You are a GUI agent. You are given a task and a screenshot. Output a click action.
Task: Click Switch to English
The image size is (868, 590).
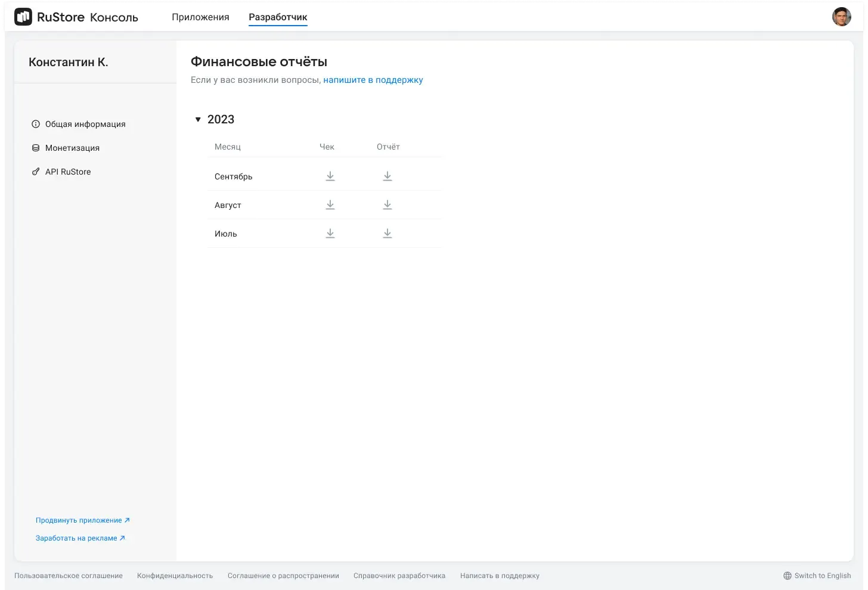822,576
